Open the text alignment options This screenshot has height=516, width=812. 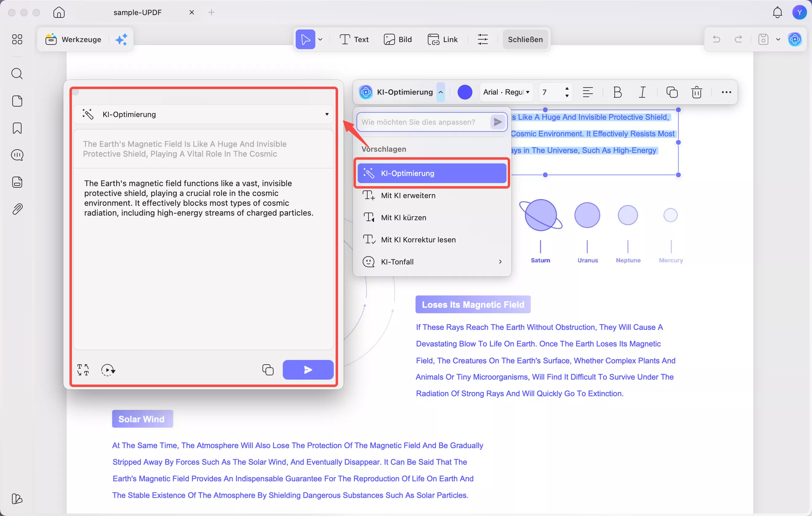pyautogui.click(x=588, y=92)
